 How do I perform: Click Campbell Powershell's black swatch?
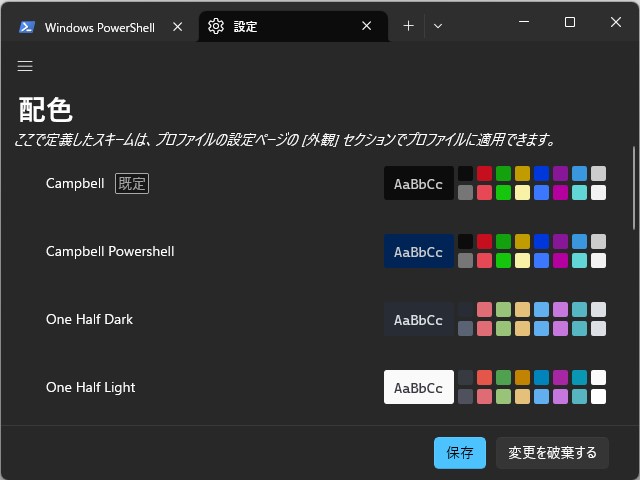point(465,242)
